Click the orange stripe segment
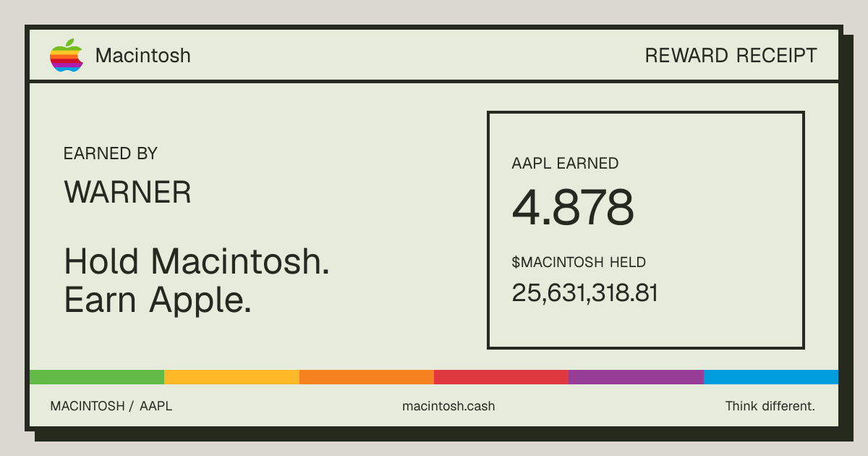 (x=367, y=377)
